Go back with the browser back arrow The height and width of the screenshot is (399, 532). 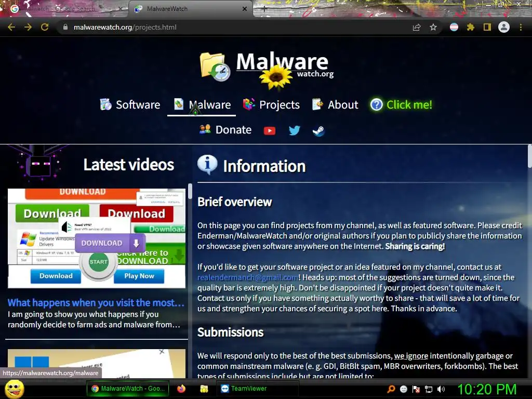click(11, 27)
